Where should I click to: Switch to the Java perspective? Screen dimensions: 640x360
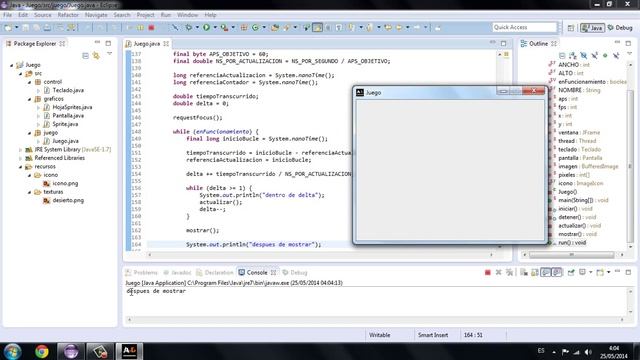pos(592,28)
